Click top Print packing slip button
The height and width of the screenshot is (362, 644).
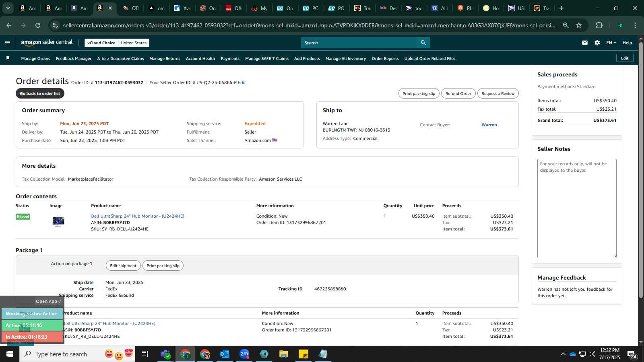pyautogui.click(x=419, y=93)
